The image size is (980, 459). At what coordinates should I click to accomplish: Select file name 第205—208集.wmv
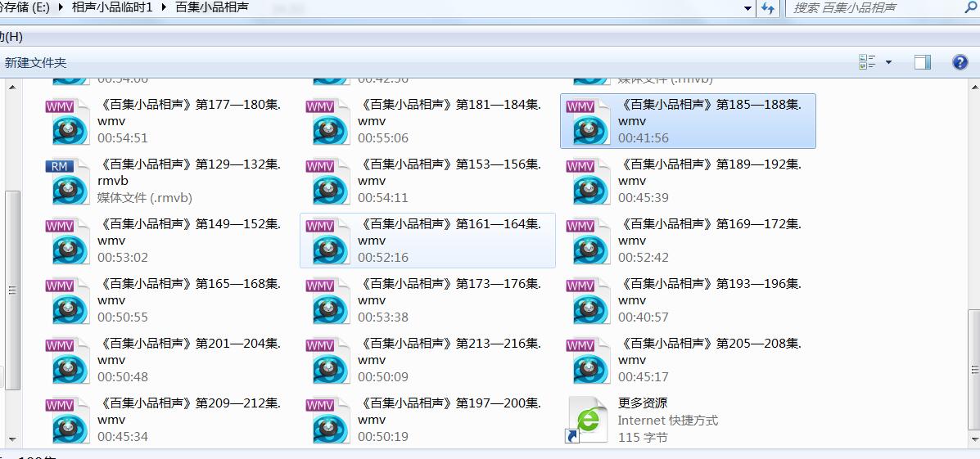coord(710,352)
